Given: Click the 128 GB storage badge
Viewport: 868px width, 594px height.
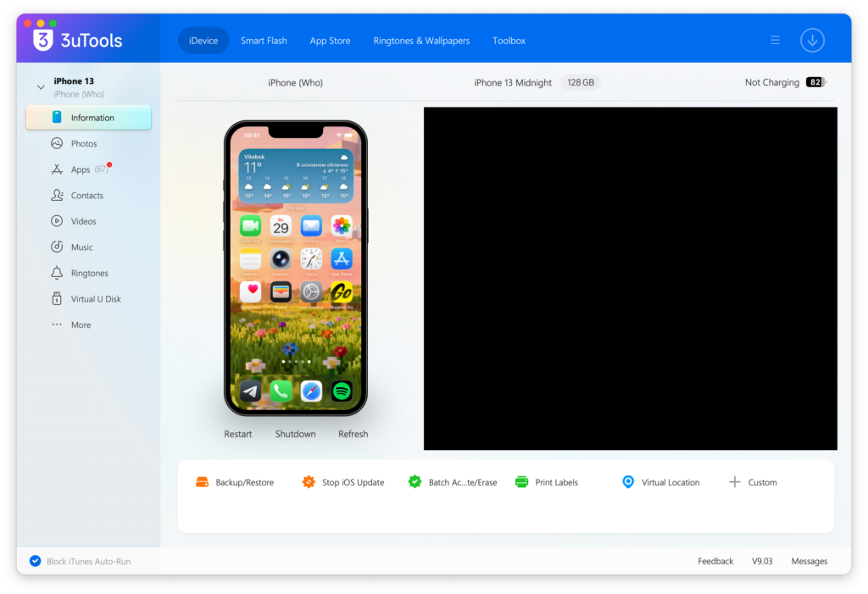Looking at the screenshot, I should pos(581,82).
